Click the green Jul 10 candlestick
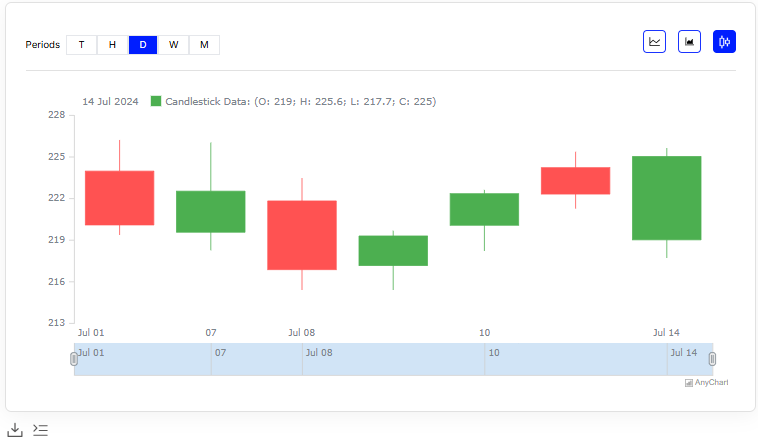This screenshot has height=443, width=758. point(484,209)
